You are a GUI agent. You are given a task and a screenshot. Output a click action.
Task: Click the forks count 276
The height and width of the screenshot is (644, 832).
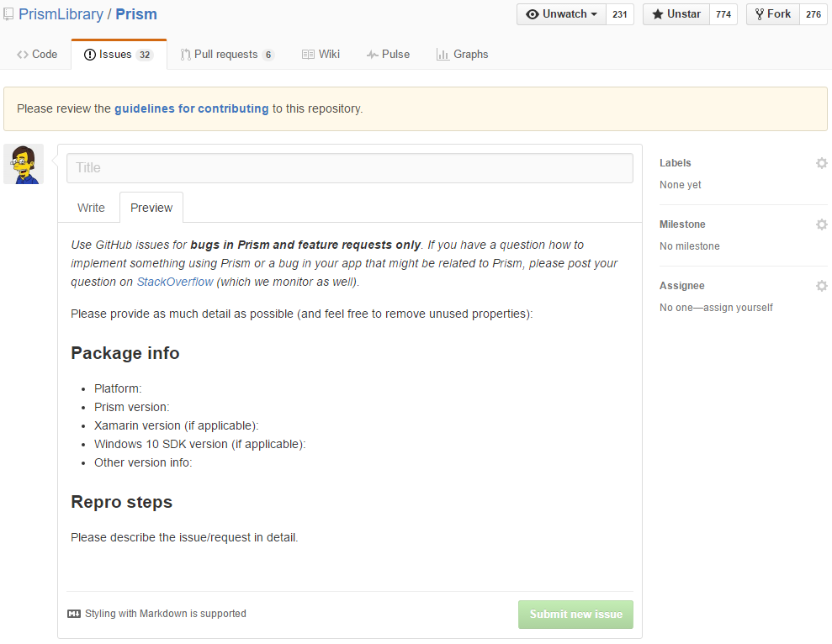pos(813,14)
